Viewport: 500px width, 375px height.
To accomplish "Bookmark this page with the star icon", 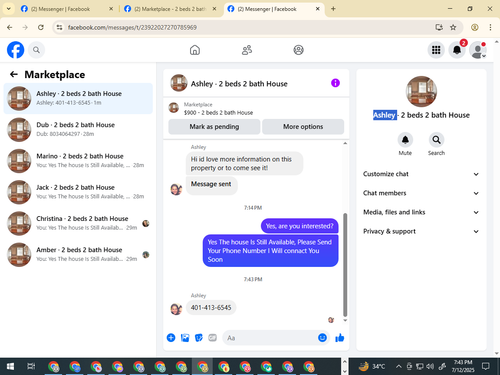I will click(x=453, y=27).
